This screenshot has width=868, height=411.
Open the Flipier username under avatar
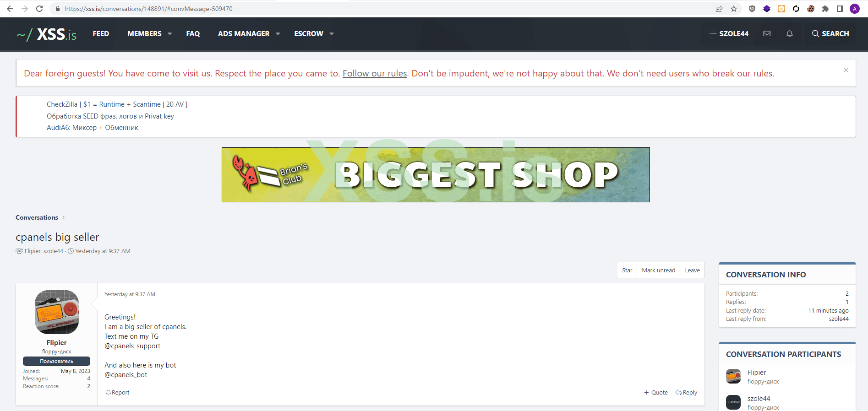[x=56, y=343]
